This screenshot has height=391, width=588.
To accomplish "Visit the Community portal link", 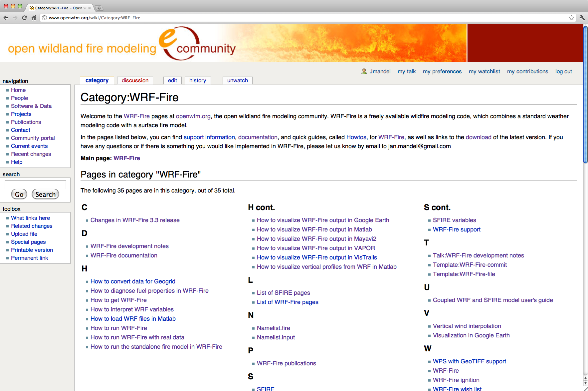I will 33,138.
